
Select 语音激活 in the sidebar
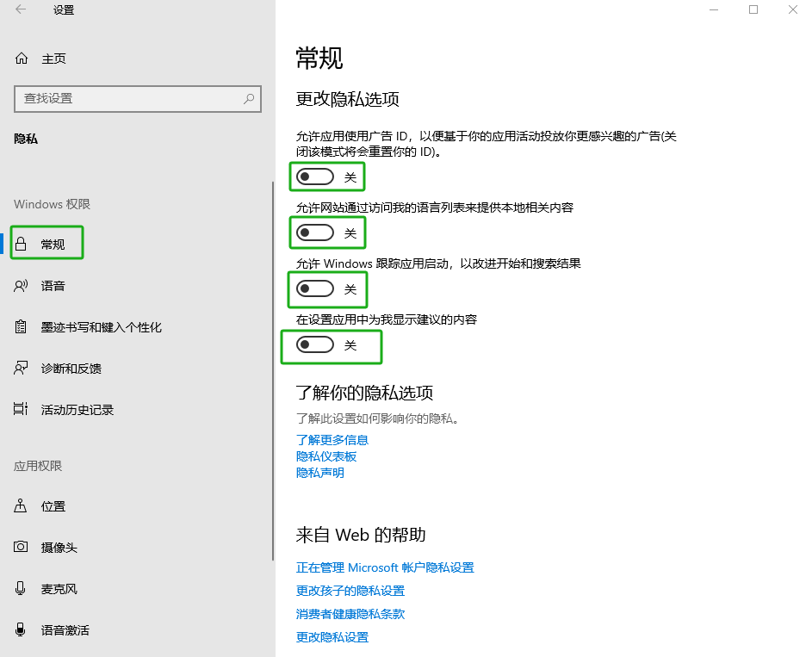click(65, 630)
